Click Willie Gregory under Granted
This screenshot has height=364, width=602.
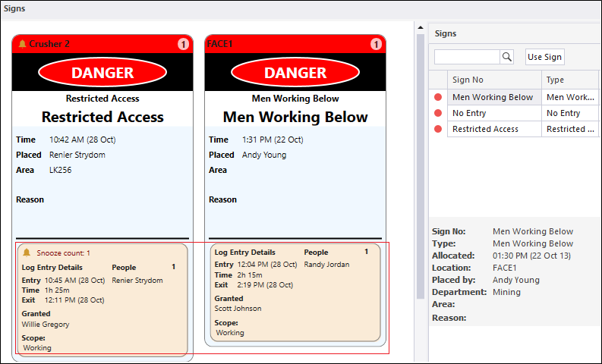pyautogui.click(x=46, y=325)
